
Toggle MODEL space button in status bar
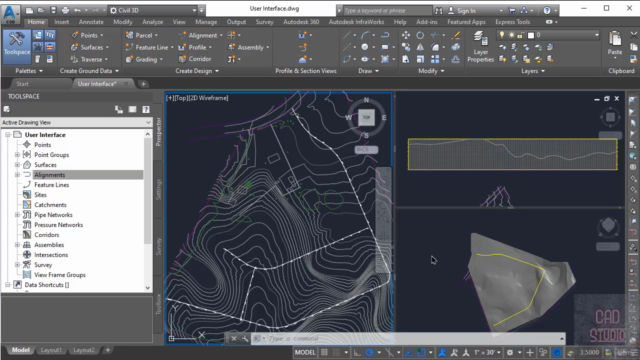click(305, 352)
